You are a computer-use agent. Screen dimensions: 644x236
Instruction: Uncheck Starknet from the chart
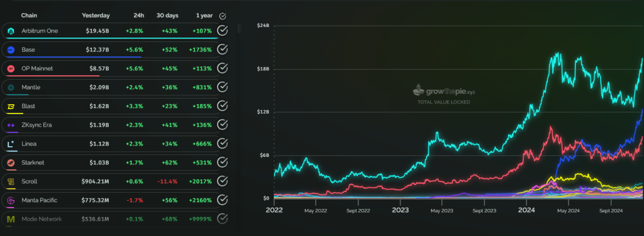point(222,163)
